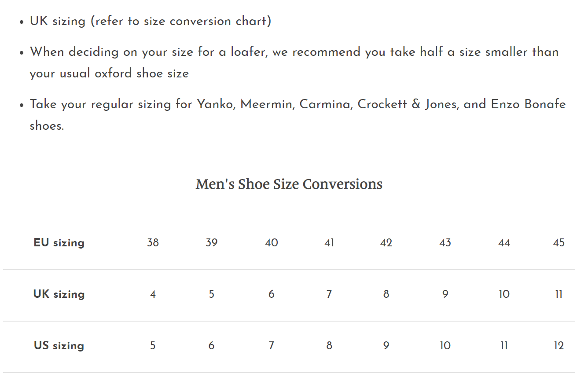Pick EU size 45 cell
This screenshot has height=388, width=588.
tap(559, 243)
